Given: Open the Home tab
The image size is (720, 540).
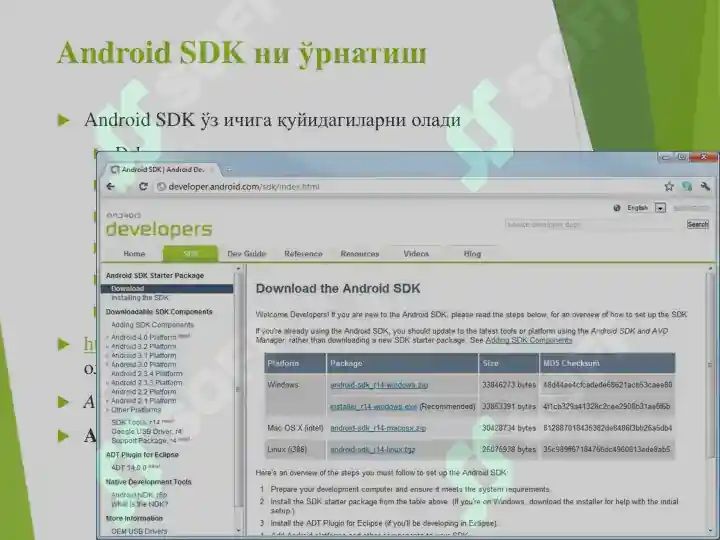Looking at the screenshot, I should (x=134, y=253).
